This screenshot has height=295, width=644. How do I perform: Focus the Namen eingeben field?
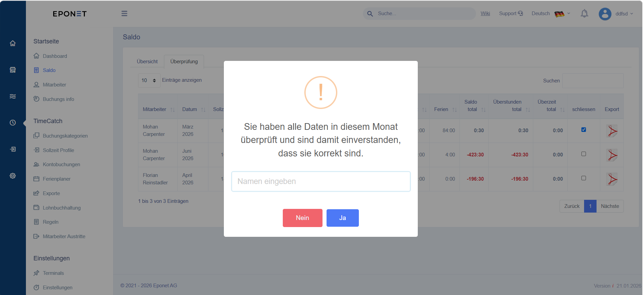coord(320,182)
